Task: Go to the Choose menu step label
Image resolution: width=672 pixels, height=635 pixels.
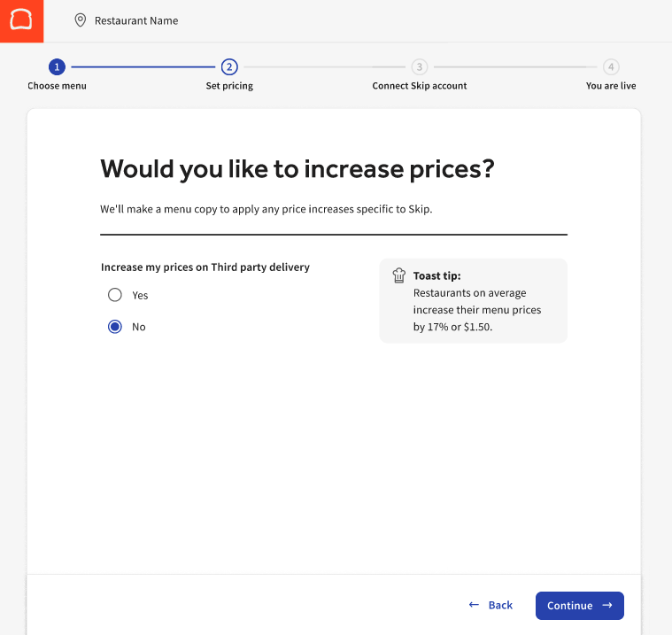Action: [57, 86]
